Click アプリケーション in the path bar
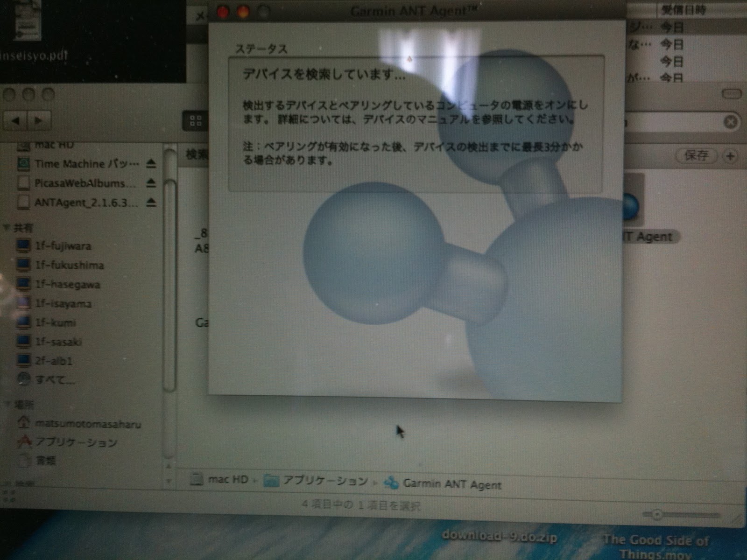Image resolution: width=747 pixels, height=560 pixels. click(316, 481)
